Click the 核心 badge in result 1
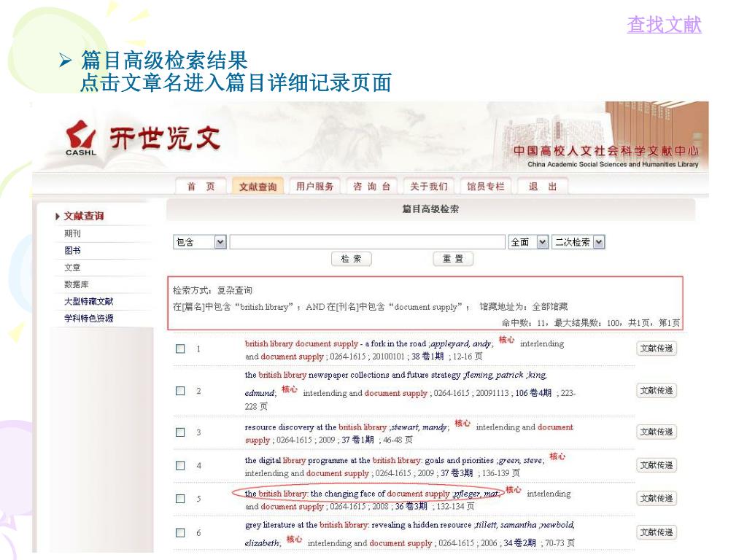 [x=506, y=340]
